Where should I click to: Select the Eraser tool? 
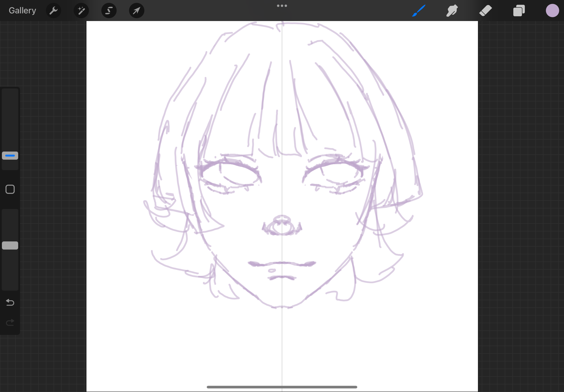tap(485, 11)
